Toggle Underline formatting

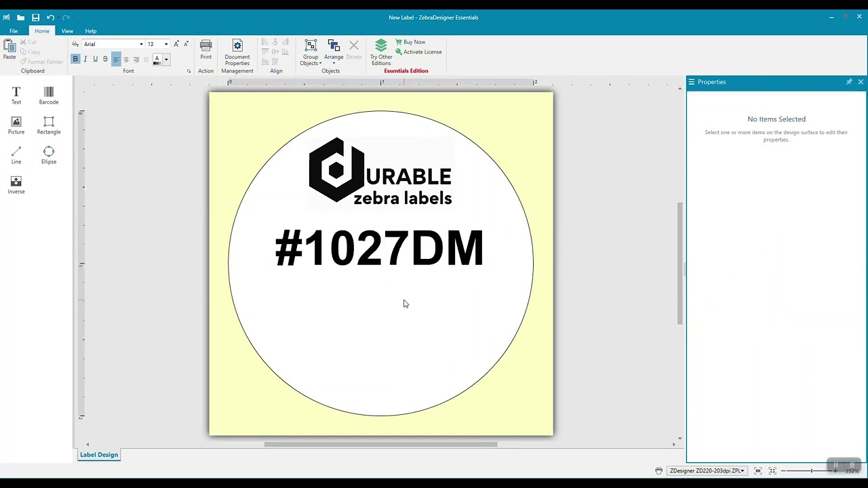tap(95, 59)
